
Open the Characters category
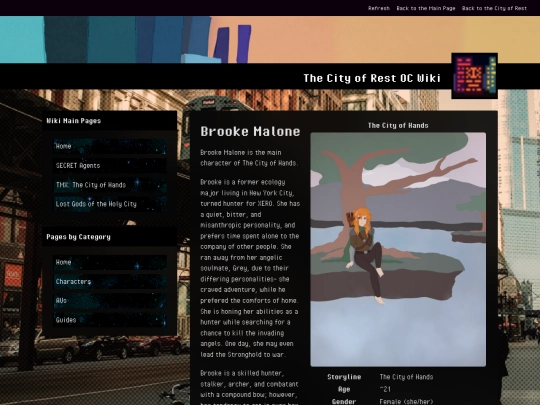(110, 281)
